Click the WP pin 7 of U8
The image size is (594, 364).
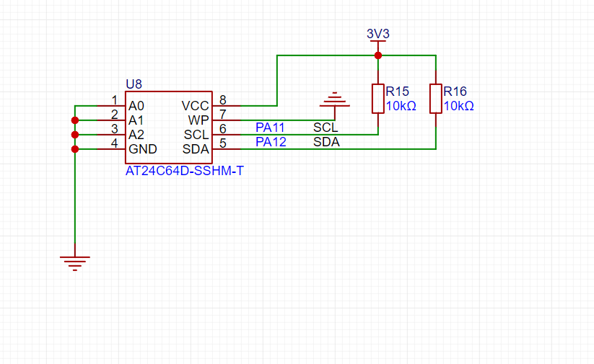pos(222,120)
